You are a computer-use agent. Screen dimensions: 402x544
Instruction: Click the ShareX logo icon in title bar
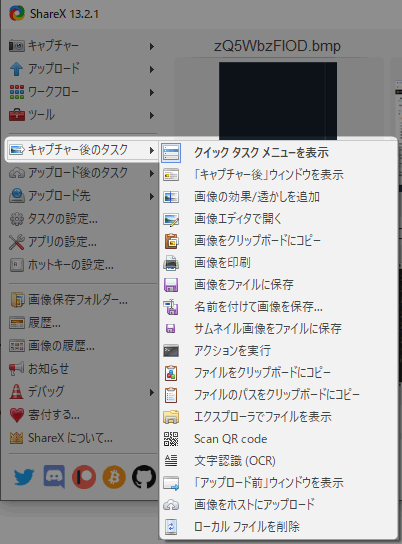tap(17, 14)
